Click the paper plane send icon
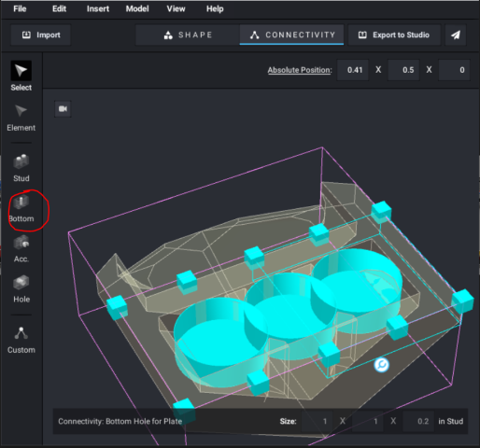Image resolution: width=480 pixels, height=448 pixels. 456,35
